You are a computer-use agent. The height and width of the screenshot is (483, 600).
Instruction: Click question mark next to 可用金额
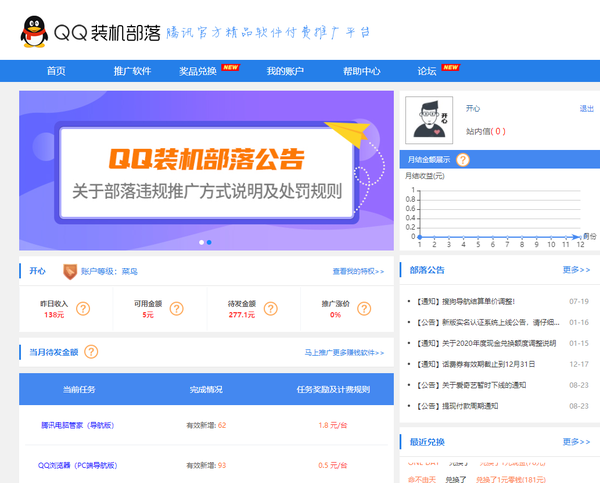tap(176, 308)
